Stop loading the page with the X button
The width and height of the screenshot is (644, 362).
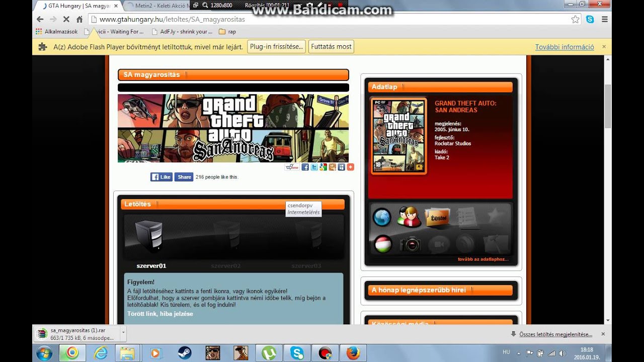pyautogui.click(x=66, y=19)
